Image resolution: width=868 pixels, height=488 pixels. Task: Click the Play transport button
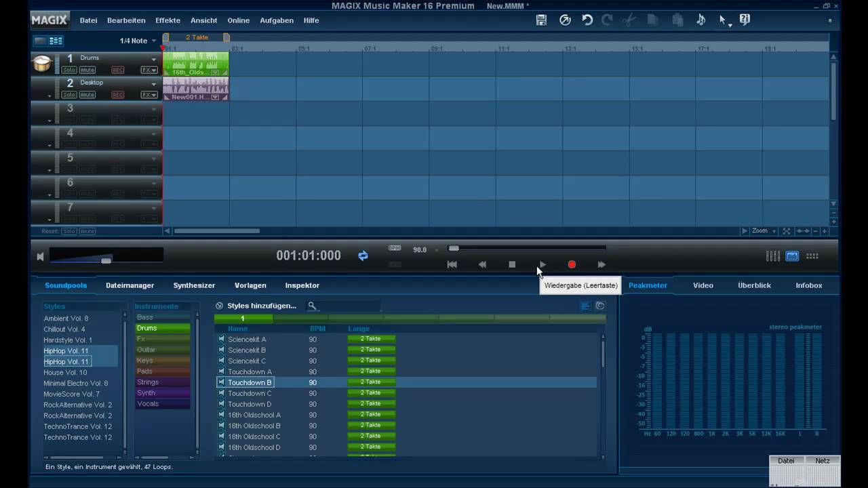[542, 264]
